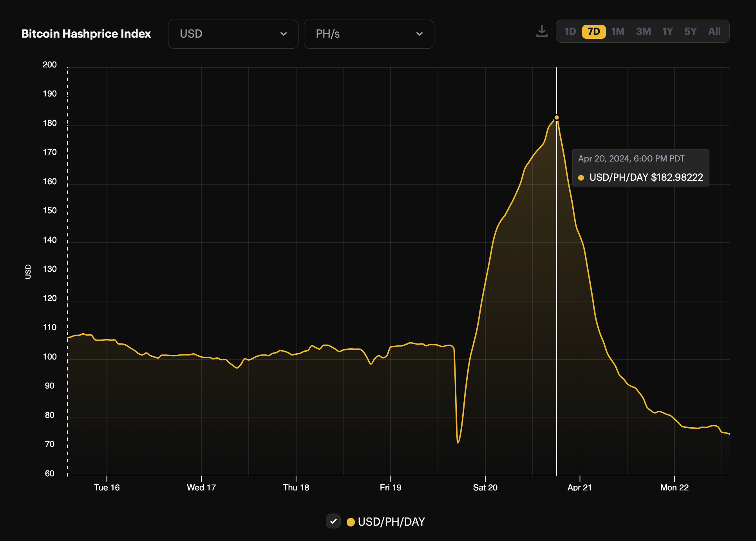Click the tooltip showing $182.98222

[640, 168]
